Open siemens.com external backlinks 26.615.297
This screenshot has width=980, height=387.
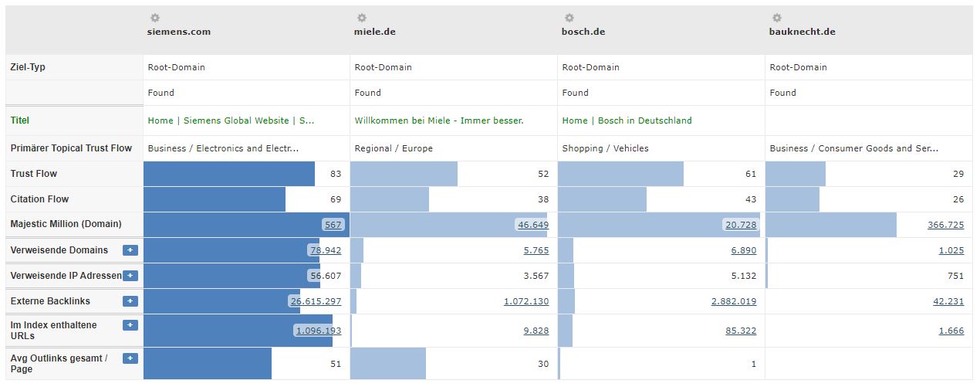click(316, 301)
